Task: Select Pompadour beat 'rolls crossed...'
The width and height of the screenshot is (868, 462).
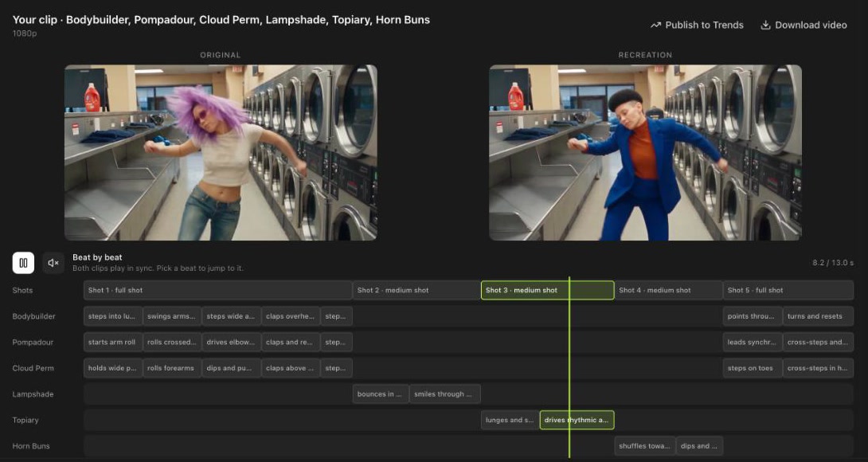Action: tap(172, 343)
